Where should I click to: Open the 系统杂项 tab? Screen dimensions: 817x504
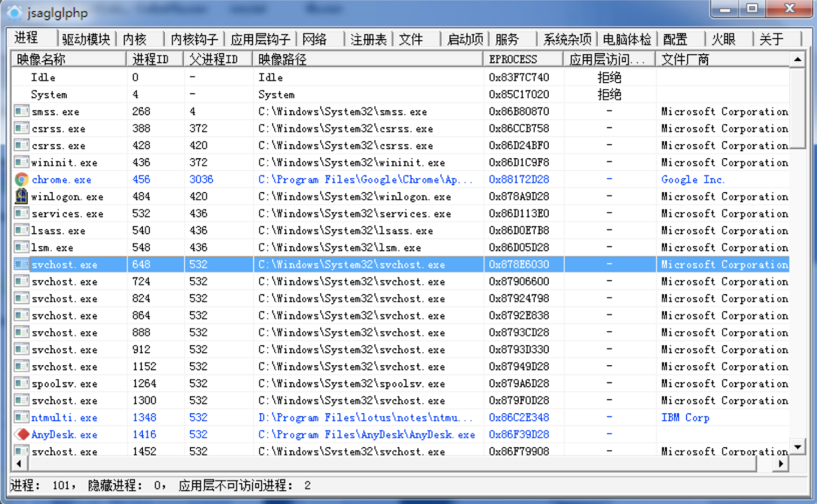[x=567, y=39]
